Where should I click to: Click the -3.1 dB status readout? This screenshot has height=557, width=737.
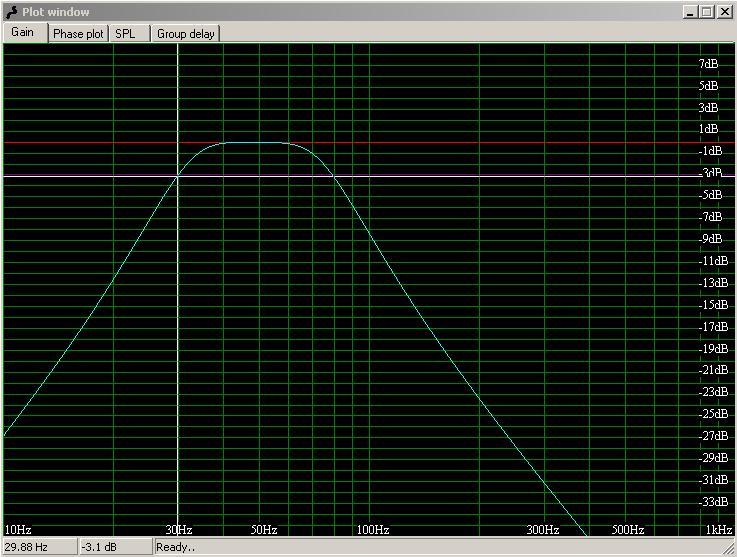(116, 547)
